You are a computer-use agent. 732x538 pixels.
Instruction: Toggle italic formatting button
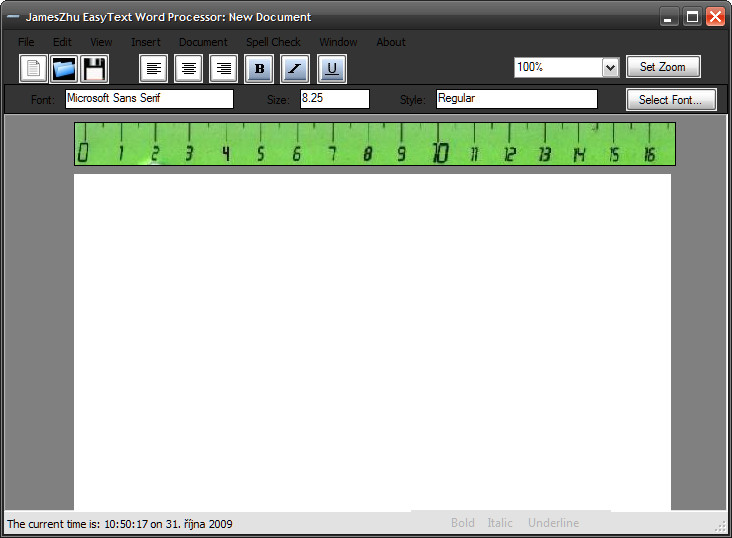[295, 69]
